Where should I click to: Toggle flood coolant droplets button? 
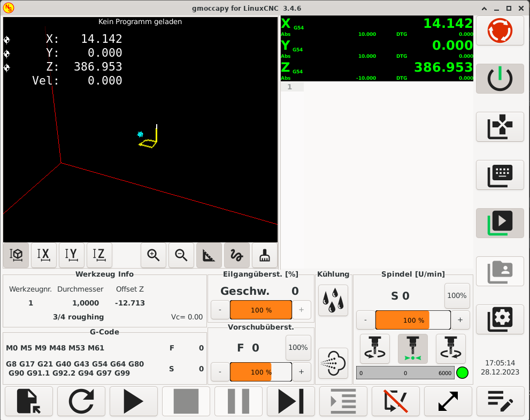tap(333, 300)
